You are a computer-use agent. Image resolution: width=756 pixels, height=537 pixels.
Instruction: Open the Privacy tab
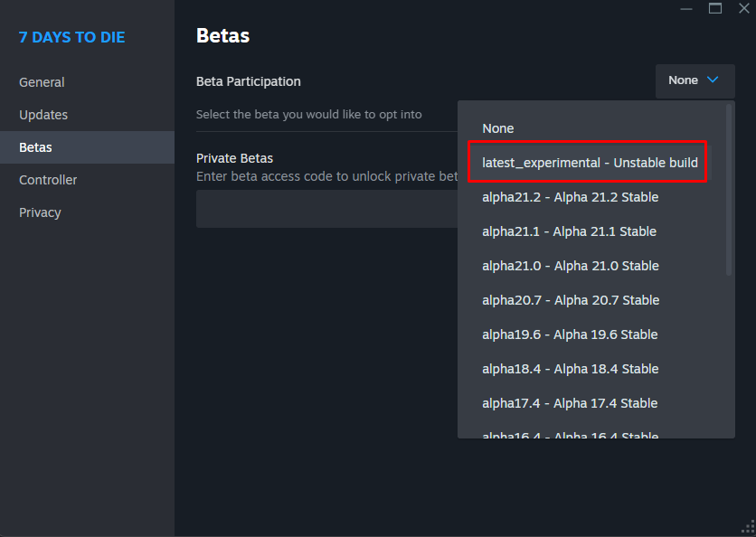40,212
